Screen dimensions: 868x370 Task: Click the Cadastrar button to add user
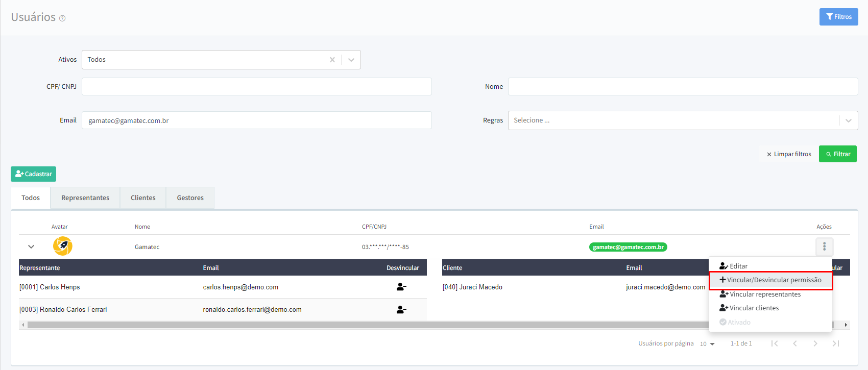[33, 174]
